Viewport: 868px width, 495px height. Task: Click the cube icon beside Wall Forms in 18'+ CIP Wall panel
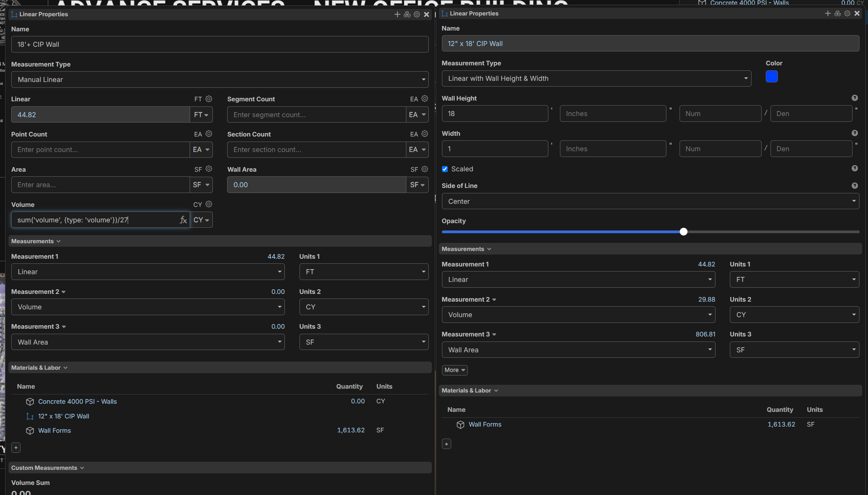tap(30, 431)
